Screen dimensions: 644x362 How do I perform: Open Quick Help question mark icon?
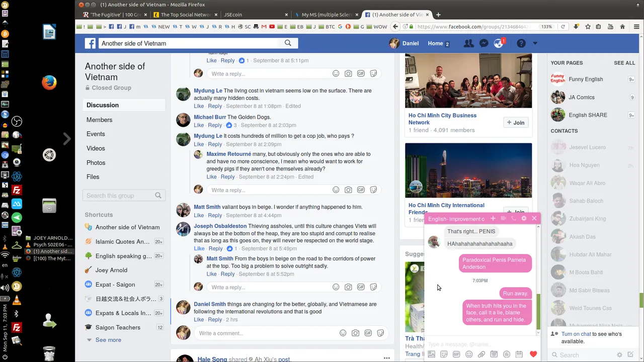(x=521, y=43)
